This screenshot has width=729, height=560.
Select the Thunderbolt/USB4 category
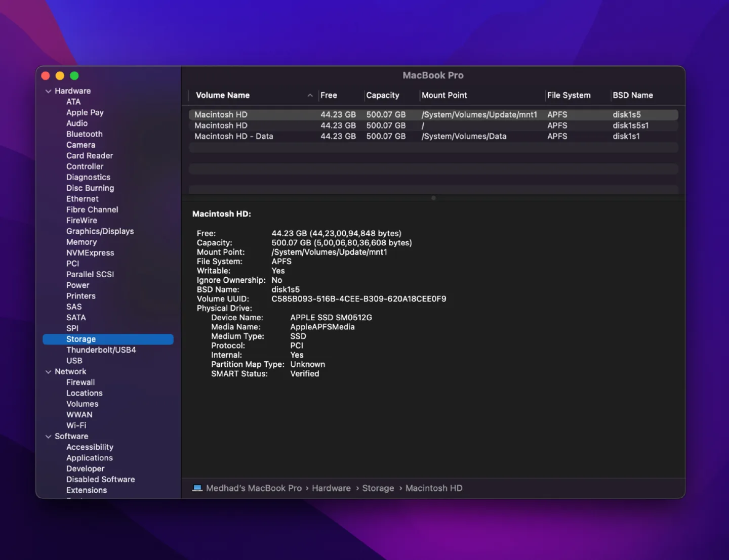[101, 350]
